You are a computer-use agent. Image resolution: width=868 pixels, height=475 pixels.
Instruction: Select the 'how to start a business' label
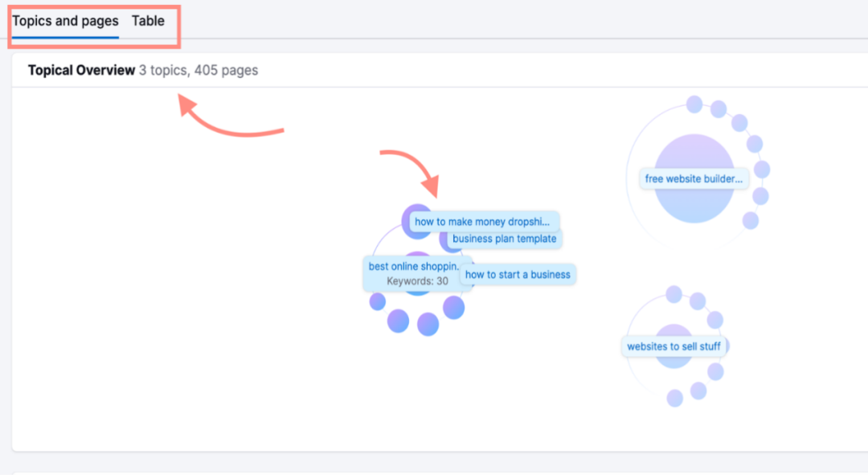[518, 275]
